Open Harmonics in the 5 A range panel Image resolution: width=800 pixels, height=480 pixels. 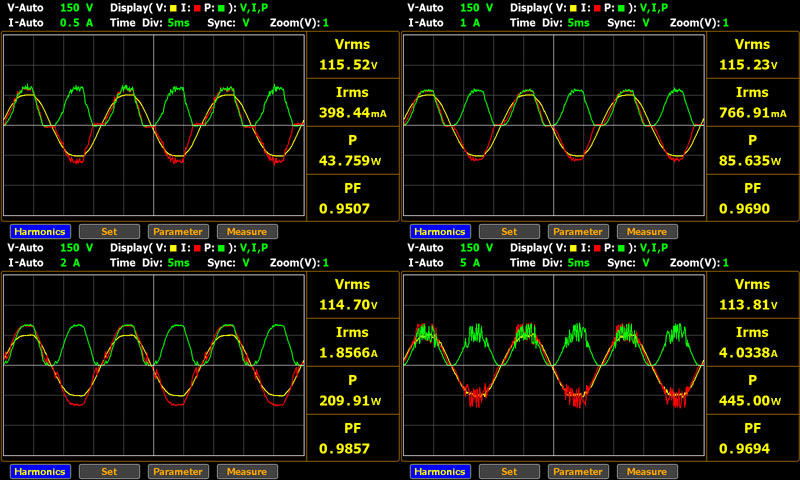click(440, 471)
